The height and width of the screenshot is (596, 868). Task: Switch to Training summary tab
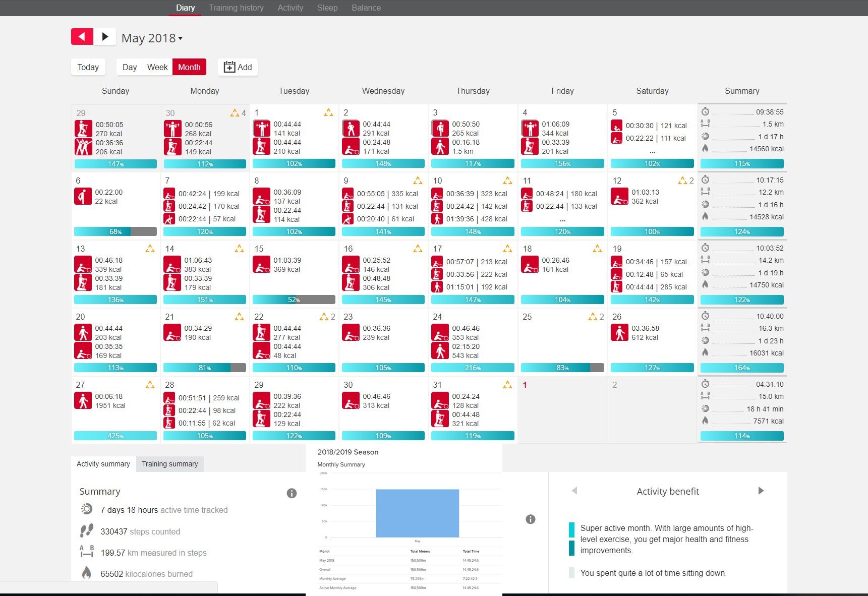click(169, 464)
